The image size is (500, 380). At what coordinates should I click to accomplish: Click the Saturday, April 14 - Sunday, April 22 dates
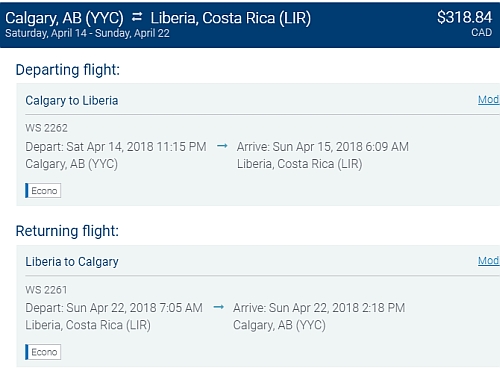click(87, 33)
